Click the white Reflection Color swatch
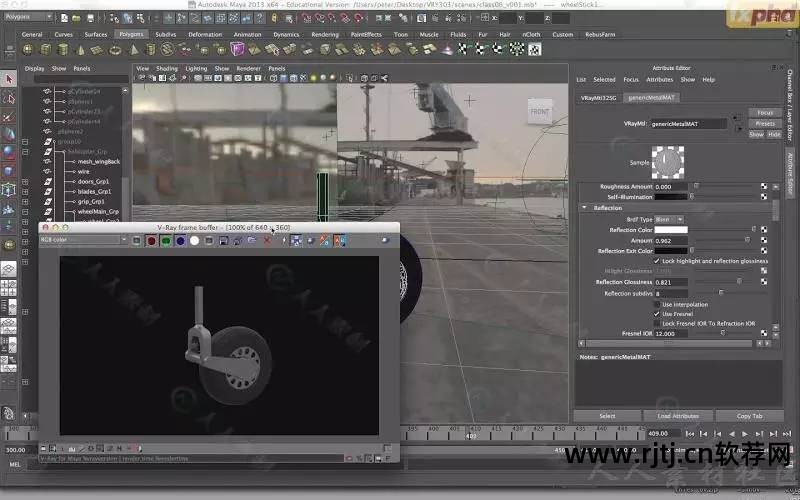This screenshot has width=800, height=500. (x=671, y=230)
